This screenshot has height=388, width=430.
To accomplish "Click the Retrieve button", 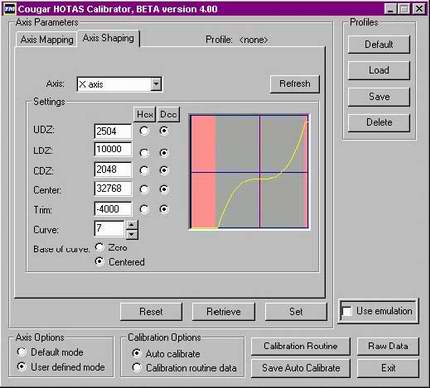I will tap(223, 312).
